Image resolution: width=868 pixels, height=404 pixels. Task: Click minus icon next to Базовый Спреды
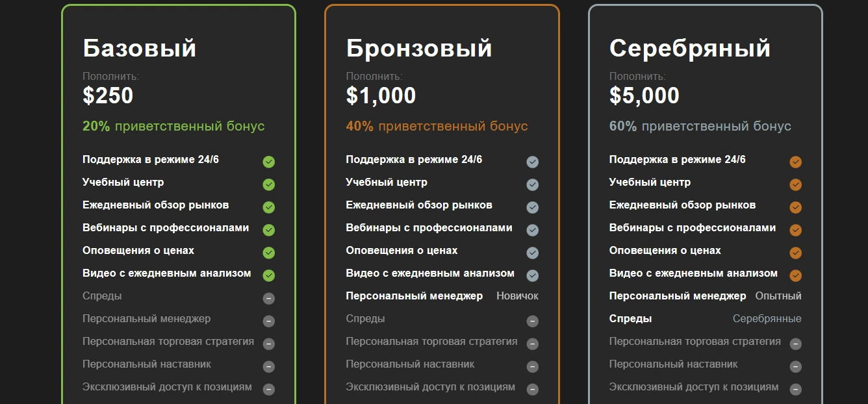coord(269,298)
